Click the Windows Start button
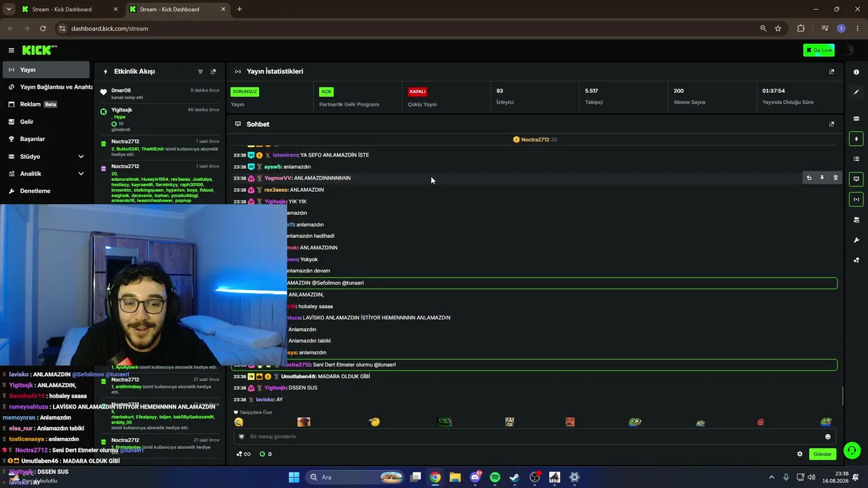This screenshot has width=868, height=488. (294, 477)
